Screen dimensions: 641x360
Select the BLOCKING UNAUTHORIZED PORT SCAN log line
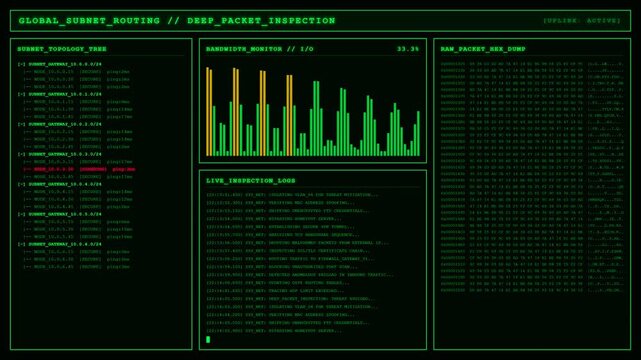point(282,267)
